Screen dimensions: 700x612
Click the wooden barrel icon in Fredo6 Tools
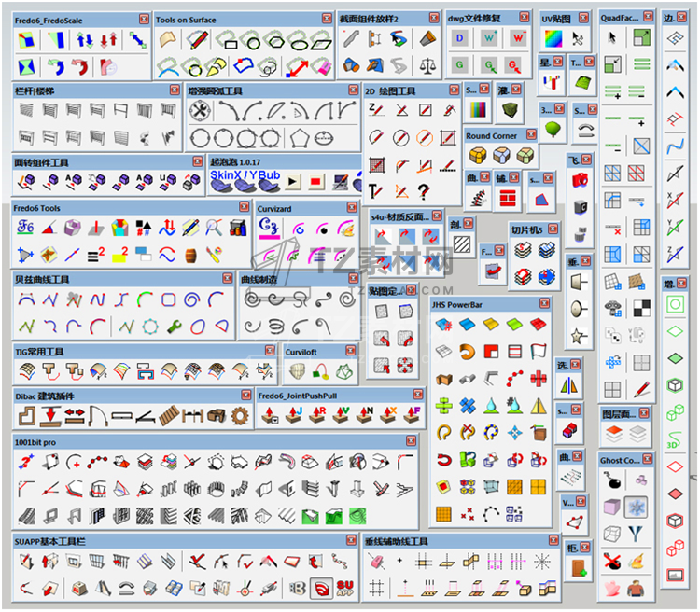click(x=190, y=256)
